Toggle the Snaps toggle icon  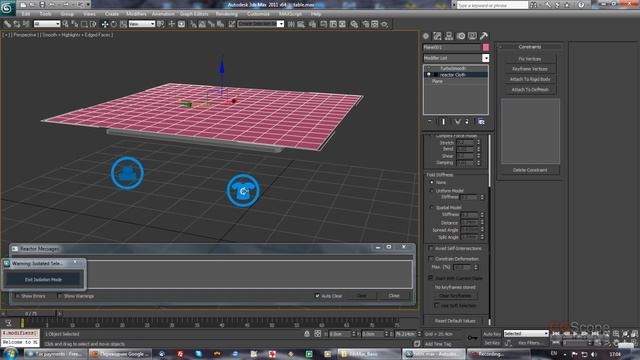(193, 24)
